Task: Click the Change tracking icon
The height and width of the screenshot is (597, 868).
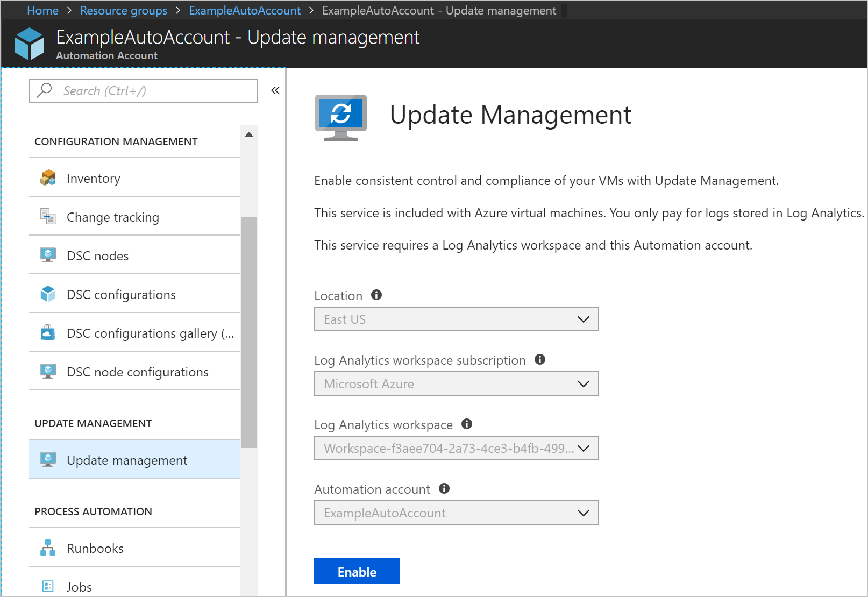Action: coord(48,216)
